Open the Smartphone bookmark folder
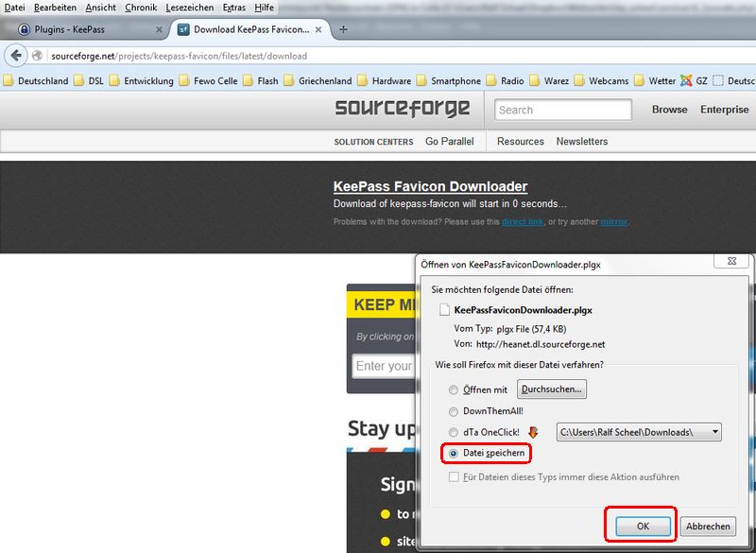The image size is (756, 553). (x=448, y=80)
